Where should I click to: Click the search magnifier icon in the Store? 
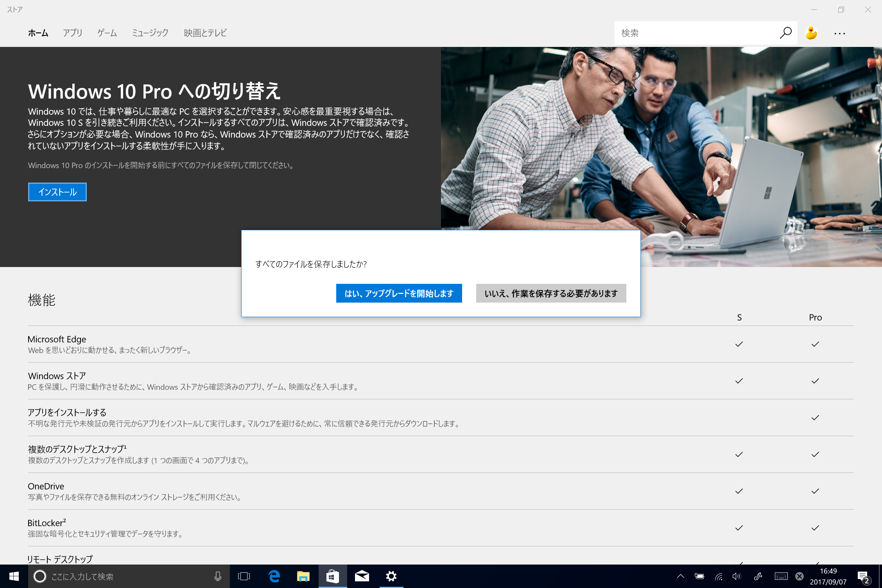click(x=785, y=33)
